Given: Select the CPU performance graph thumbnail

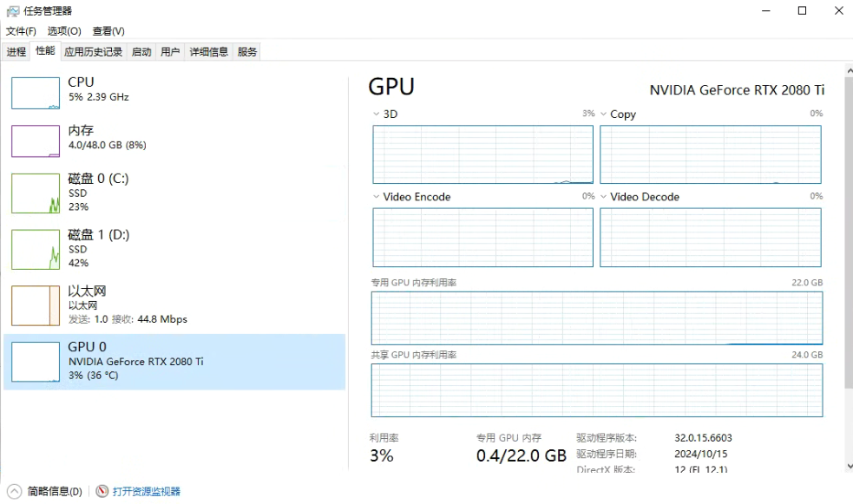Looking at the screenshot, I should click(36, 93).
